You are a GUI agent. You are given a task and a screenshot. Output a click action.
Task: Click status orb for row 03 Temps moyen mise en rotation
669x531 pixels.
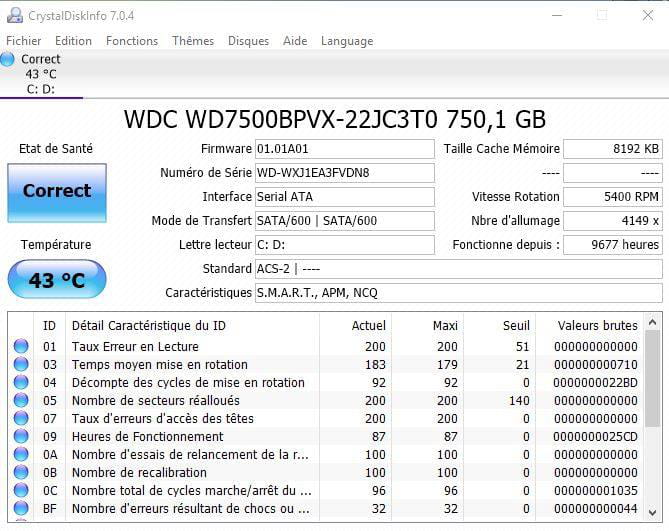coord(21,364)
